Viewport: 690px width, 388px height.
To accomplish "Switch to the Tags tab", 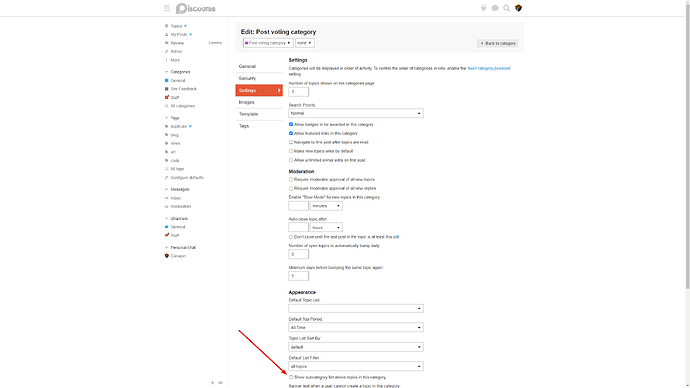I will coord(259,126).
